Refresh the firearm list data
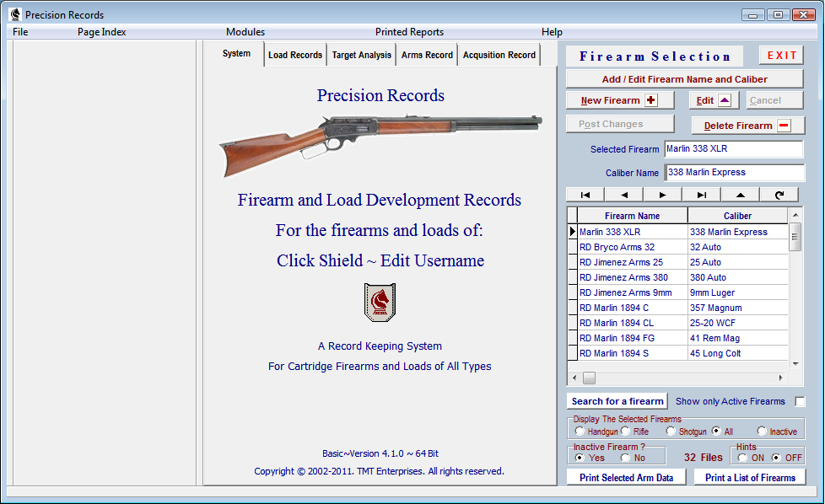Image resolution: width=825 pixels, height=504 pixels. [x=779, y=195]
